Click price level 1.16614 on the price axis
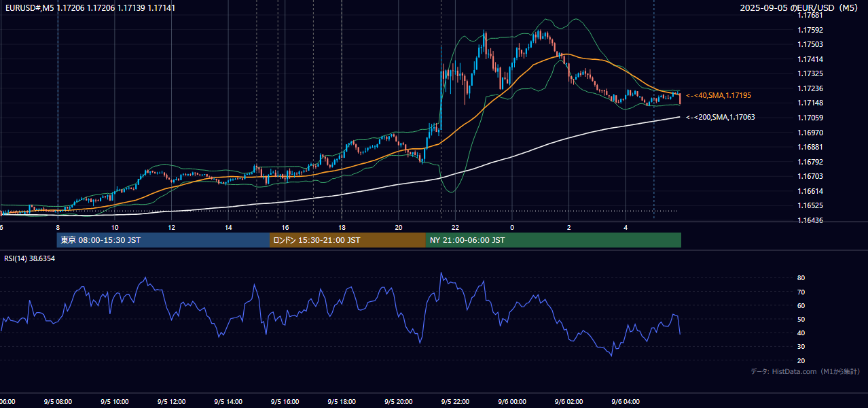The image size is (868, 408). (x=810, y=191)
